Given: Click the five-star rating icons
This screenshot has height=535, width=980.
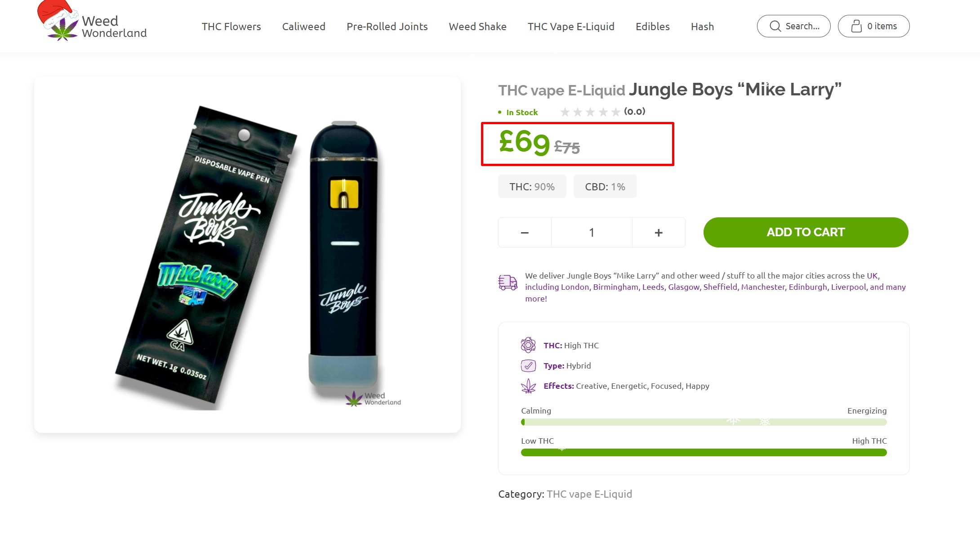Looking at the screenshot, I should point(590,112).
